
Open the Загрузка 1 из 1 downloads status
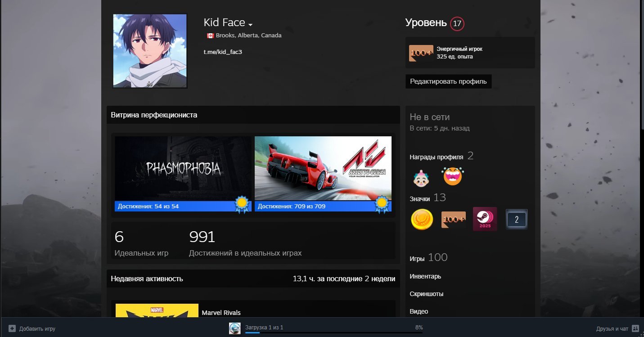point(264,327)
